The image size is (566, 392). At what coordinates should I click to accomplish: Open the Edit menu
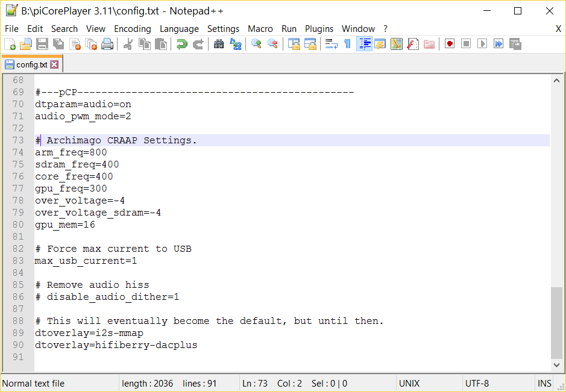35,29
